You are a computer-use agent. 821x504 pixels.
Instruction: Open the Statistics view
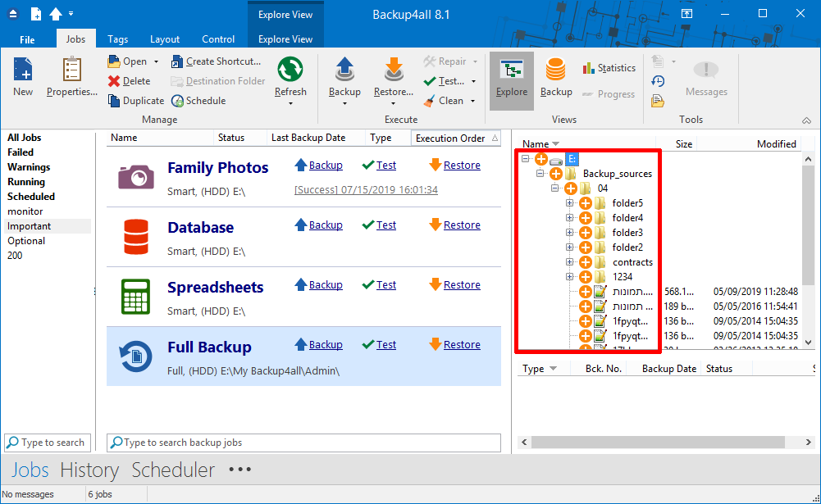[x=609, y=68]
